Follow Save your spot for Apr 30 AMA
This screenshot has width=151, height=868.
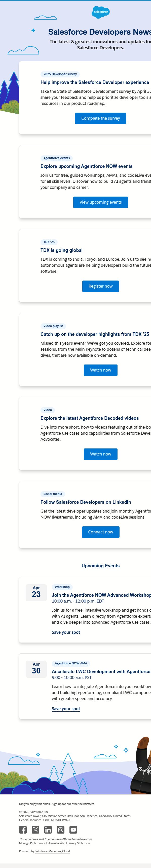point(66,709)
